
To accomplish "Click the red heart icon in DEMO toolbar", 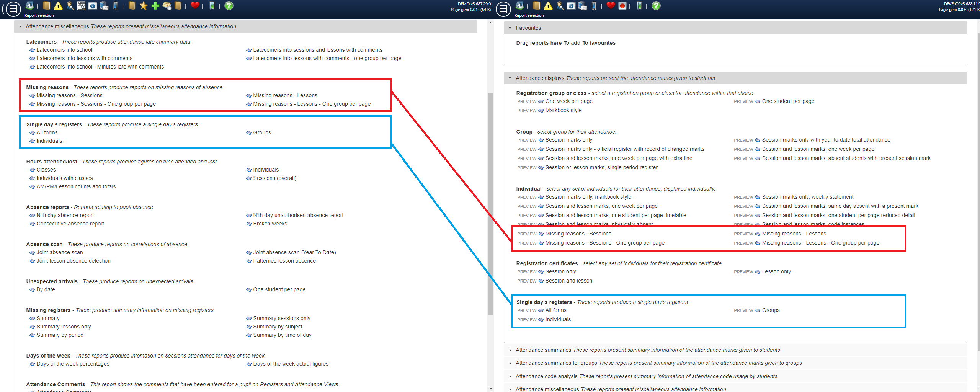I will (195, 5).
